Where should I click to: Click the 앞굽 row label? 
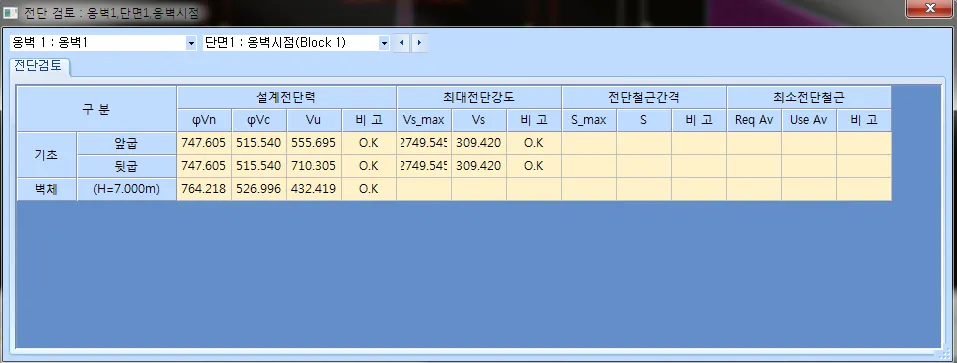pos(126,143)
